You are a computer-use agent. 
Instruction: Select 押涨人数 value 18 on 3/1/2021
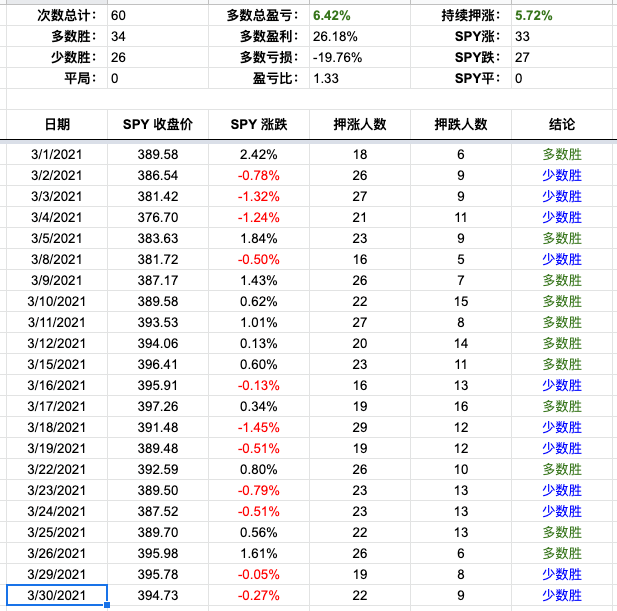click(360, 154)
